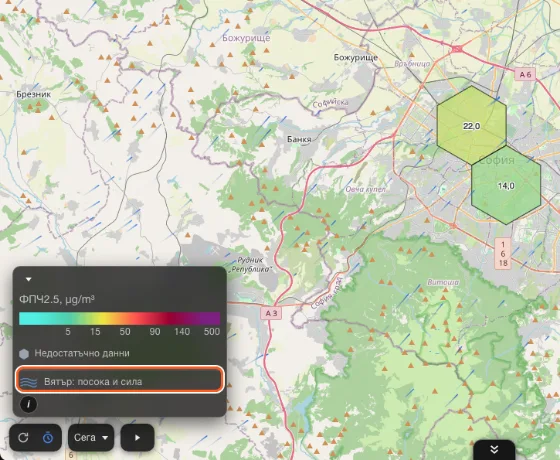Click the PM2.5 color gradient scale
Viewport: 560px width, 460px height.
[120, 318]
